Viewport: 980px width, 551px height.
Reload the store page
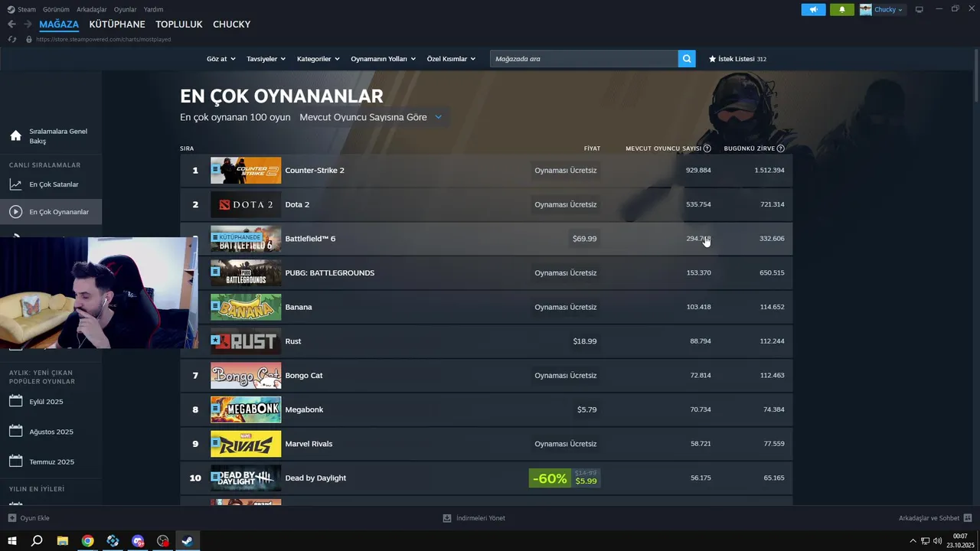pyautogui.click(x=12, y=39)
